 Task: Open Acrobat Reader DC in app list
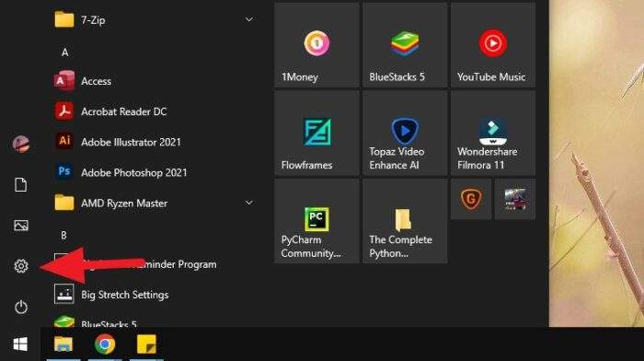tap(155, 111)
